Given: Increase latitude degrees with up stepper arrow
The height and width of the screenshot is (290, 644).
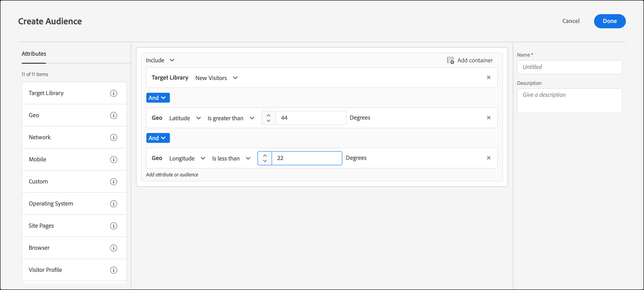Looking at the screenshot, I should [268, 115].
